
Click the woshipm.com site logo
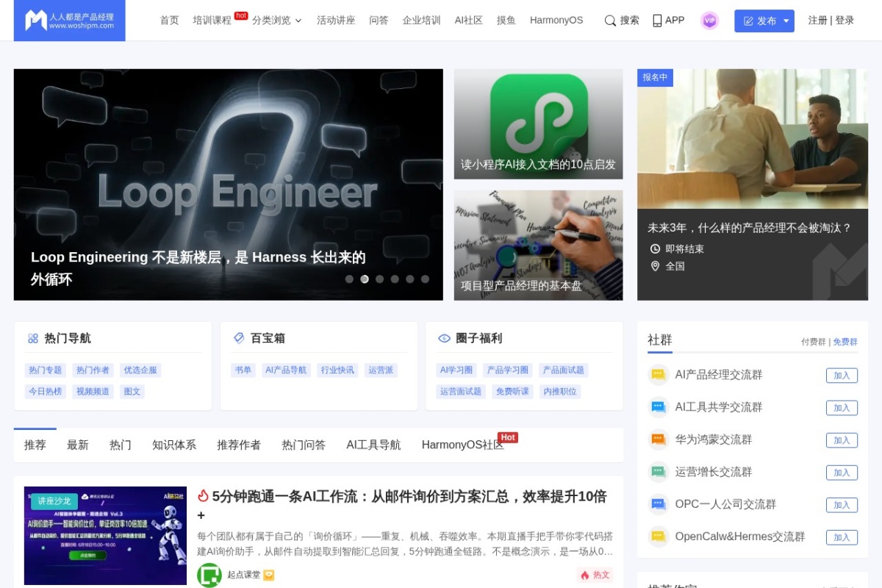(x=70, y=21)
